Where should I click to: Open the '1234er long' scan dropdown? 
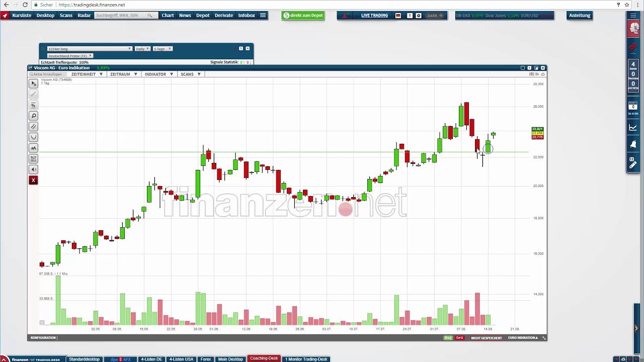pos(89,49)
